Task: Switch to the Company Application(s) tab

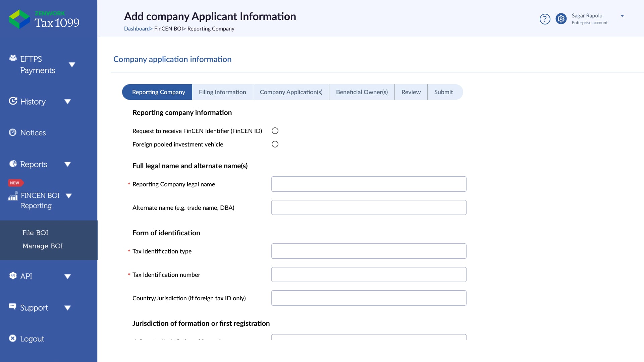Action: click(291, 92)
